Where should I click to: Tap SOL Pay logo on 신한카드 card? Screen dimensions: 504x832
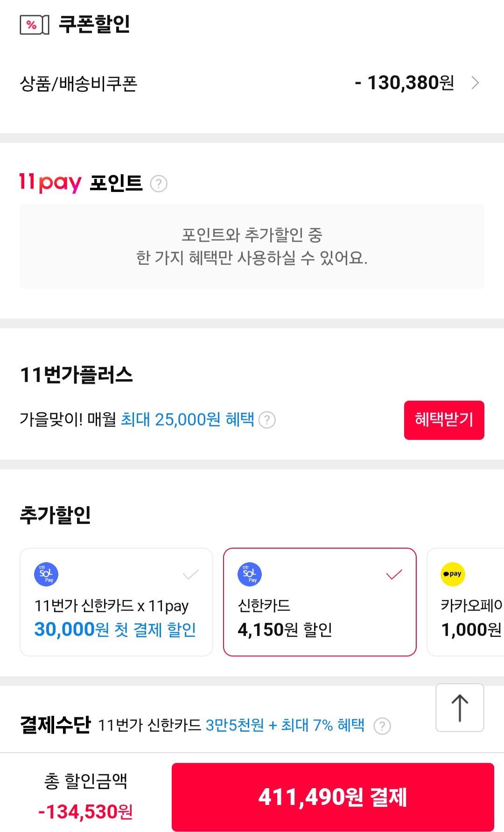250,574
